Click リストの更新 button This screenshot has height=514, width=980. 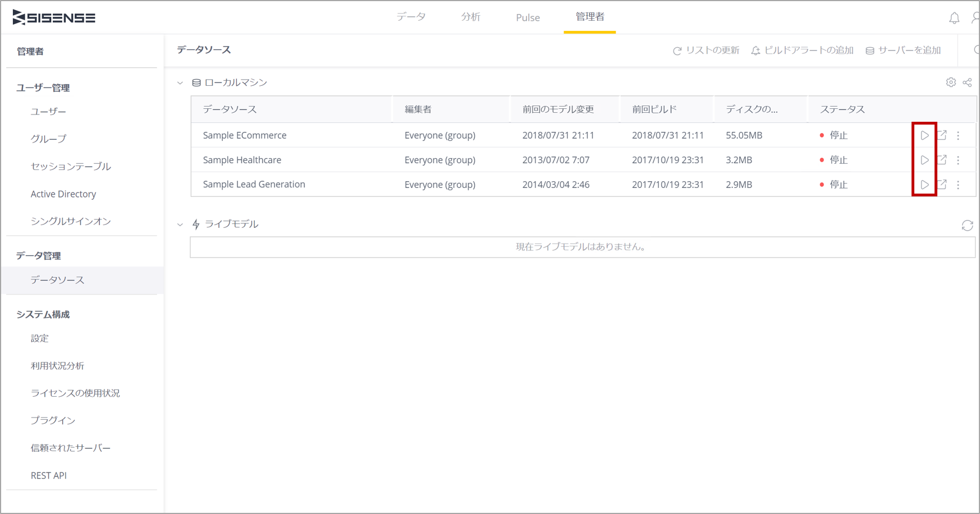click(706, 51)
